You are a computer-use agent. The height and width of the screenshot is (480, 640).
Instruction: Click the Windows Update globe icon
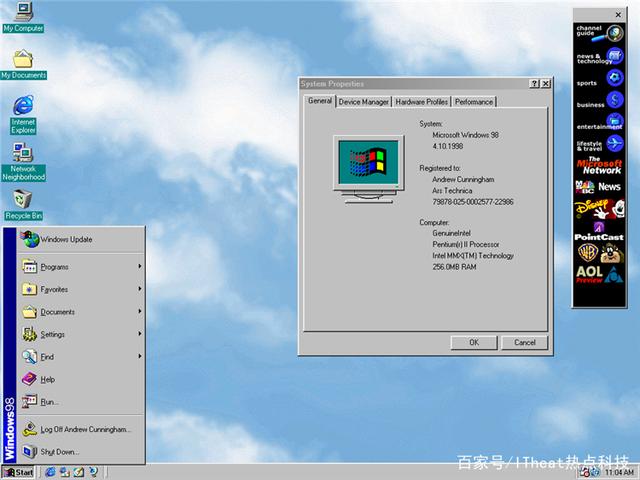pos(29,239)
